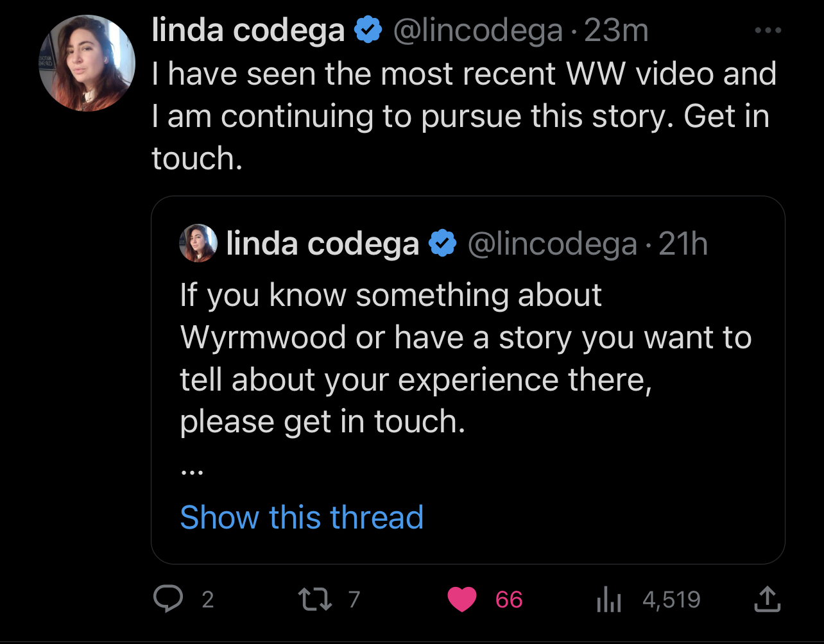
Task: Click the verified badge in the quoted tweet
Action: [x=443, y=244]
